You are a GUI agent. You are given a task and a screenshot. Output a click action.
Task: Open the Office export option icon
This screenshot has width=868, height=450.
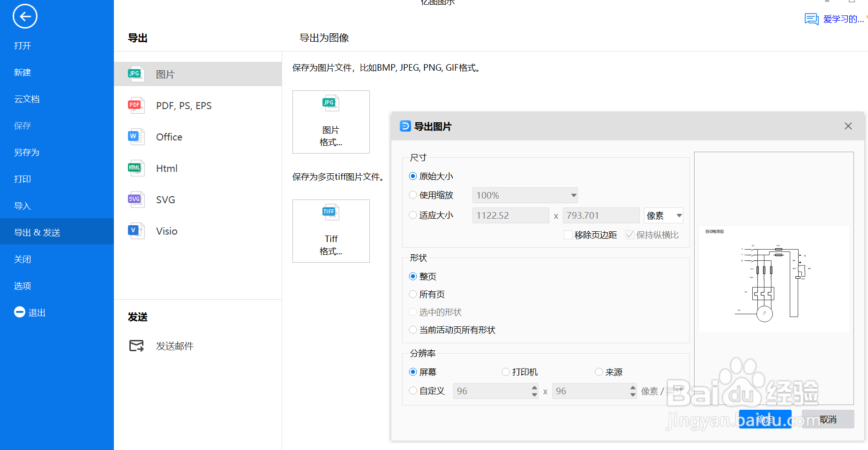point(135,136)
